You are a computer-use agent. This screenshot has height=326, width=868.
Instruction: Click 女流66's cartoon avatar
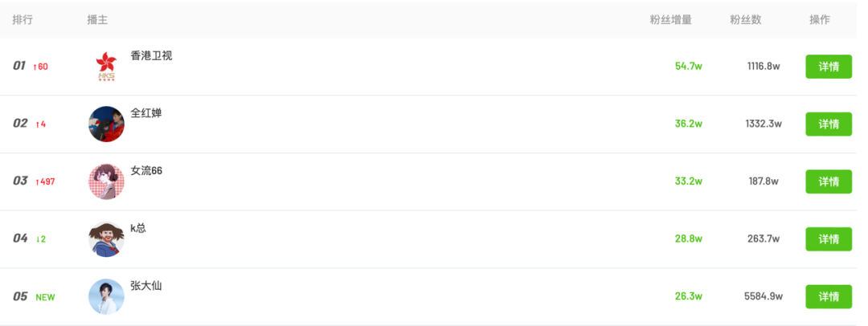click(x=106, y=181)
